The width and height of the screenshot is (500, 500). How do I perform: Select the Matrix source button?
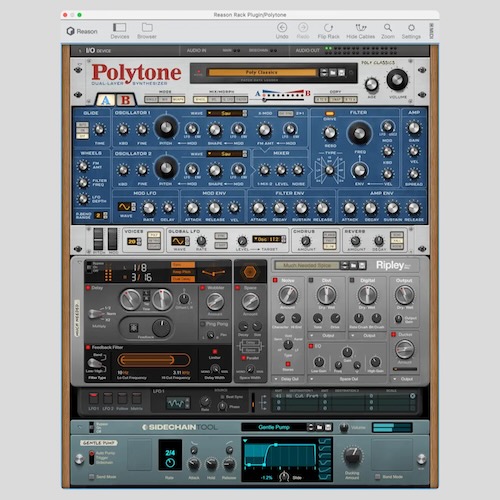[x=137, y=398]
